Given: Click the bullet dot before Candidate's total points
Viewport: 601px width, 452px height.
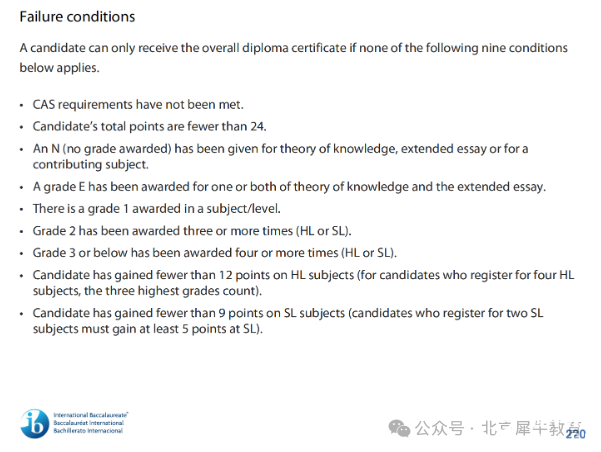Looking at the screenshot, I should click(x=22, y=127).
